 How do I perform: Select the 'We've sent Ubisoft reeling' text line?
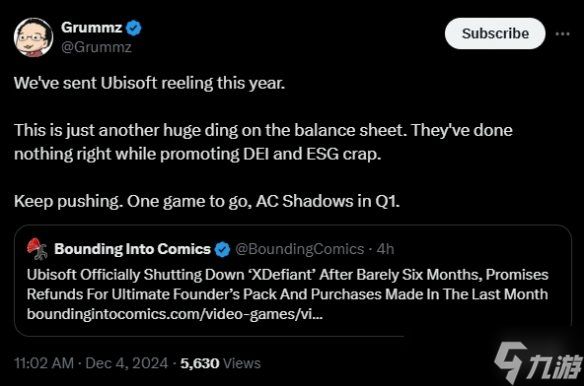point(149,83)
